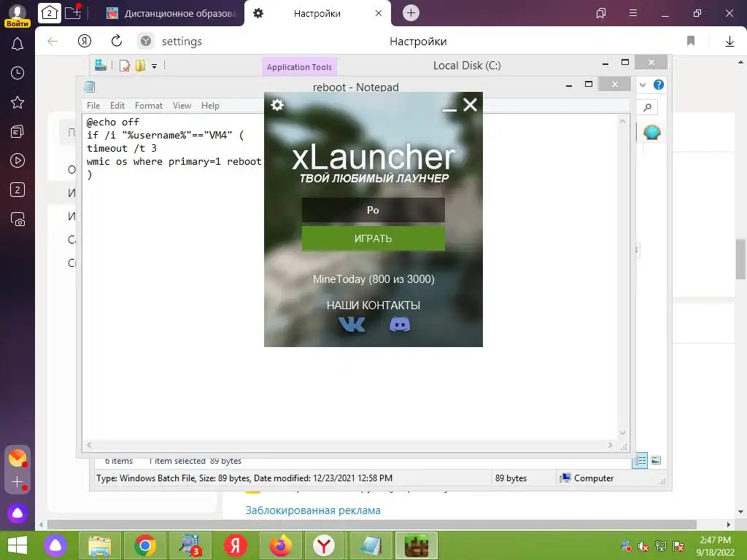Open sidebar mail app icon
The height and width of the screenshot is (560, 747).
[18, 458]
